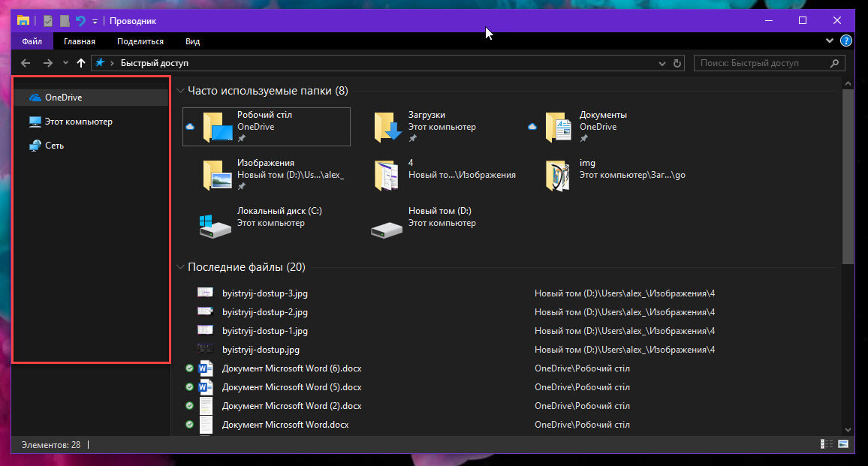Image resolution: width=868 pixels, height=466 pixels.
Task: Click the Undo icon in title bar
Action: (81, 21)
